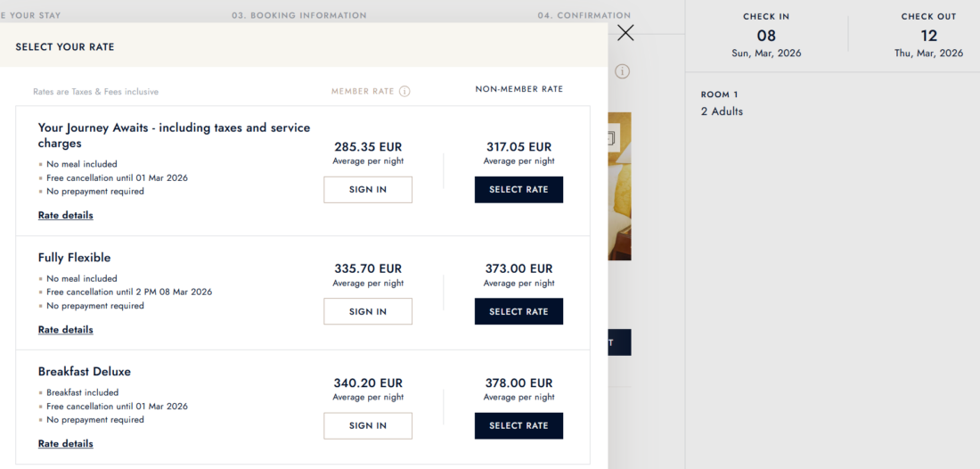Open the Check In date selector
980x469 pixels.
pyautogui.click(x=766, y=37)
